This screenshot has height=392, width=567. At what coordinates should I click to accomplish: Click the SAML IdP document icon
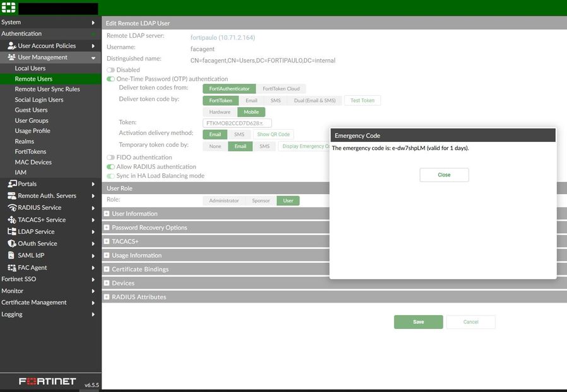click(x=11, y=255)
